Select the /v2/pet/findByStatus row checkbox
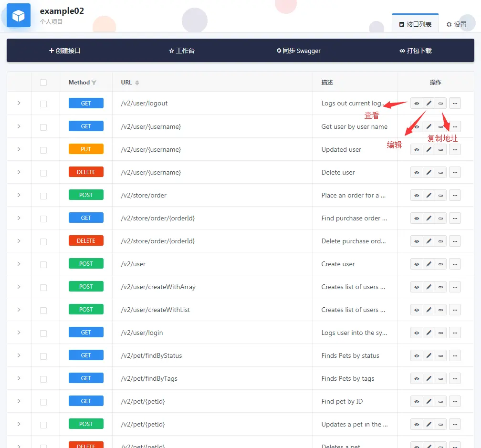 click(x=43, y=356)
